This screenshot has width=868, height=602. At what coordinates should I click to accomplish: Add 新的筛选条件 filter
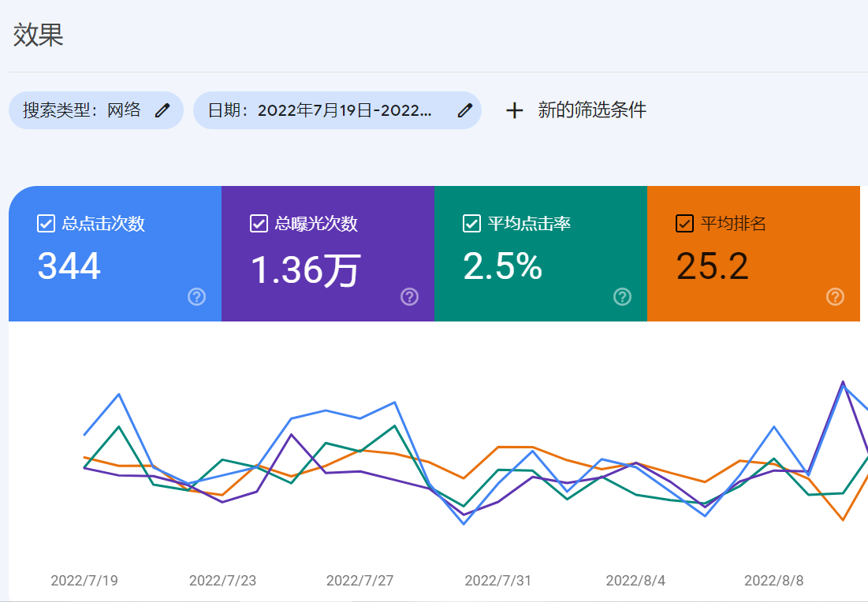click(576, 110)
